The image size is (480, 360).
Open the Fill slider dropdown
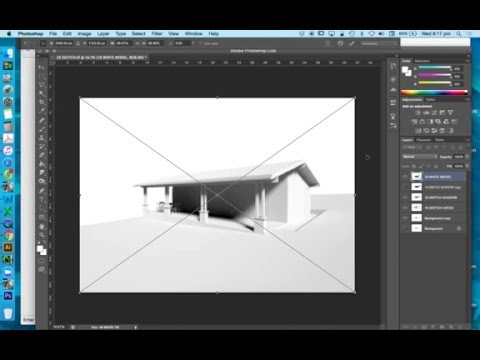[x=467, y=166]
